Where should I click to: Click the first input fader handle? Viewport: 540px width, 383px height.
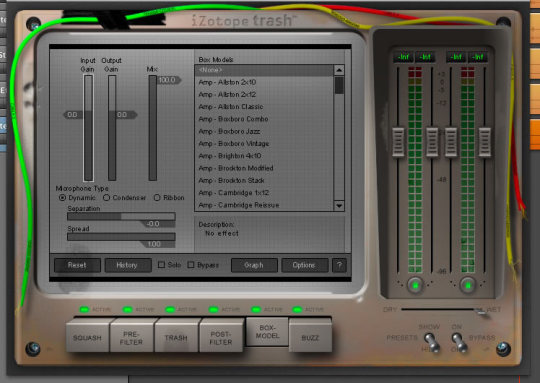[398, 142]
